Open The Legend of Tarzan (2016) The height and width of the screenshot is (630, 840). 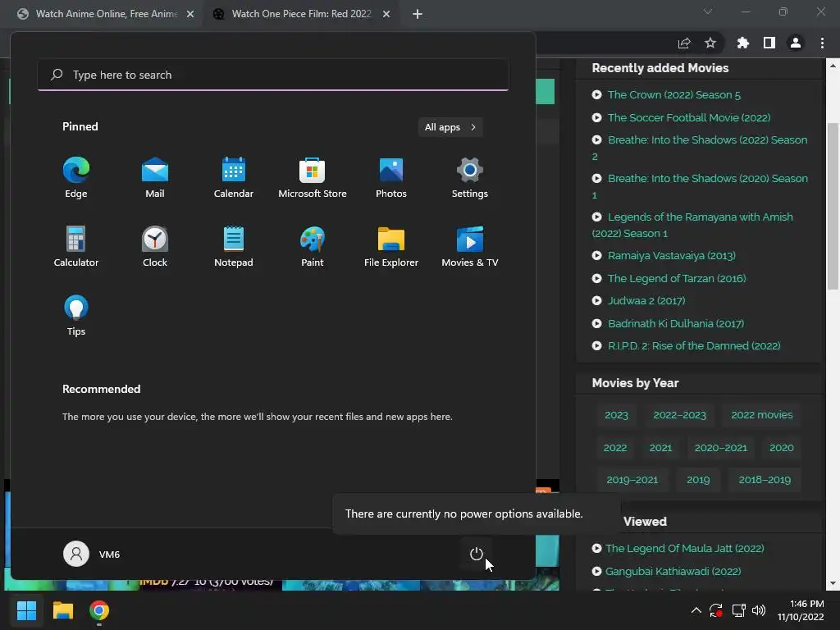pyautogui.click(x=677, y=279)
